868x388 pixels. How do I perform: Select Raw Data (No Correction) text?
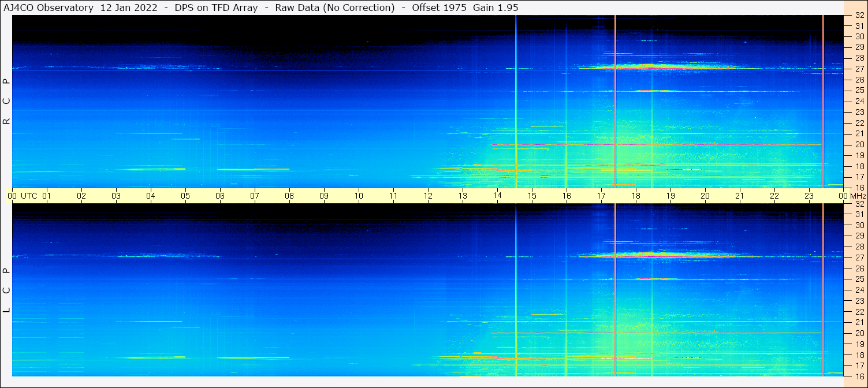(335, 8)
